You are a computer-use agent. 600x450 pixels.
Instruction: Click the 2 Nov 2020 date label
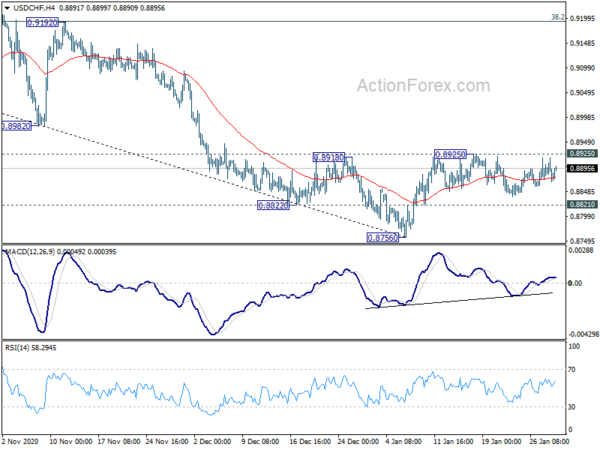click(x=20, y=441)
